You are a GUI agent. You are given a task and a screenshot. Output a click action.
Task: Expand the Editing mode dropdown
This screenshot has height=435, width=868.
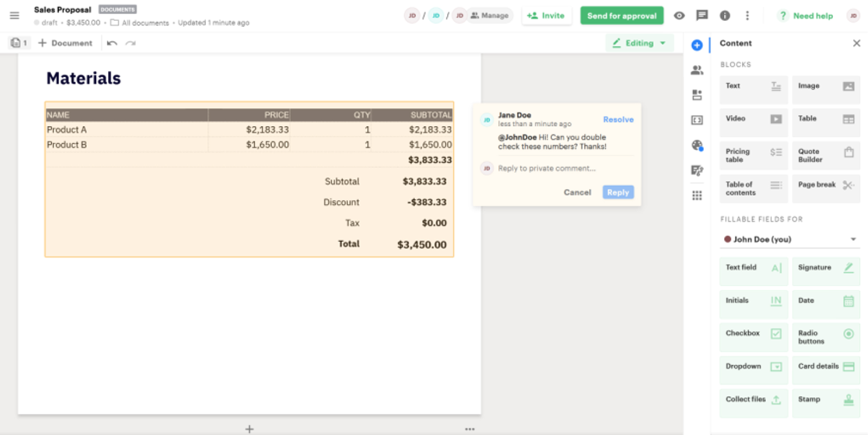tap(639, 43)
